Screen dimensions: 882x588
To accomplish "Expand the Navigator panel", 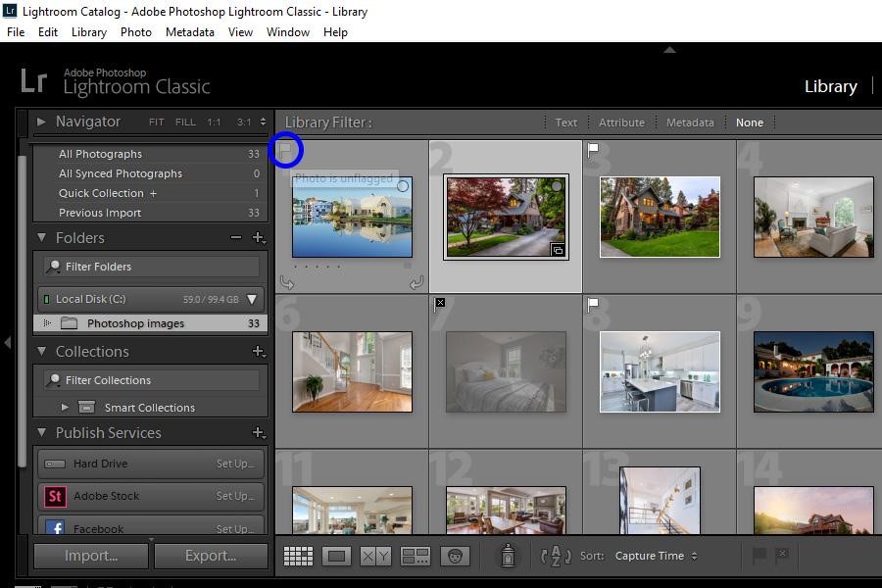I will point(41,122).
